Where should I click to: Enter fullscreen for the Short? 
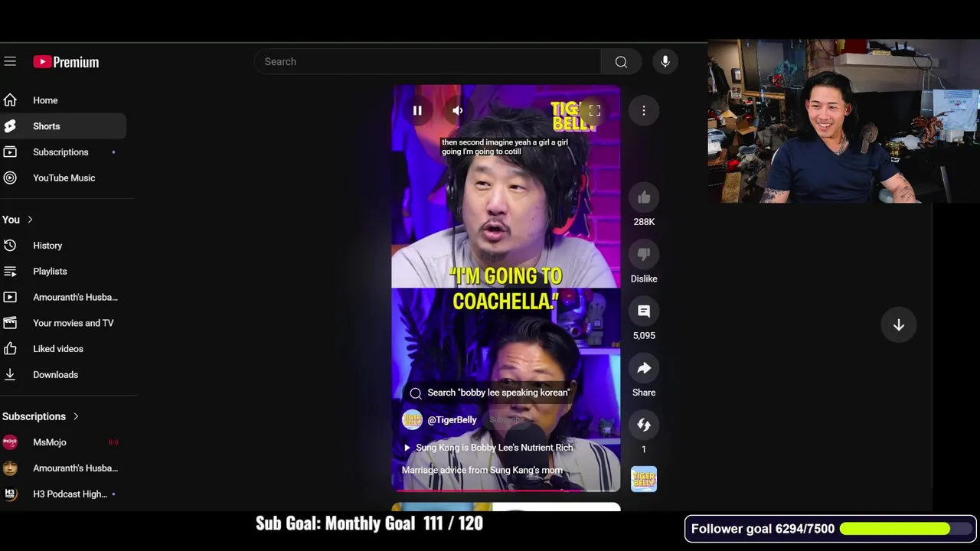595,111
